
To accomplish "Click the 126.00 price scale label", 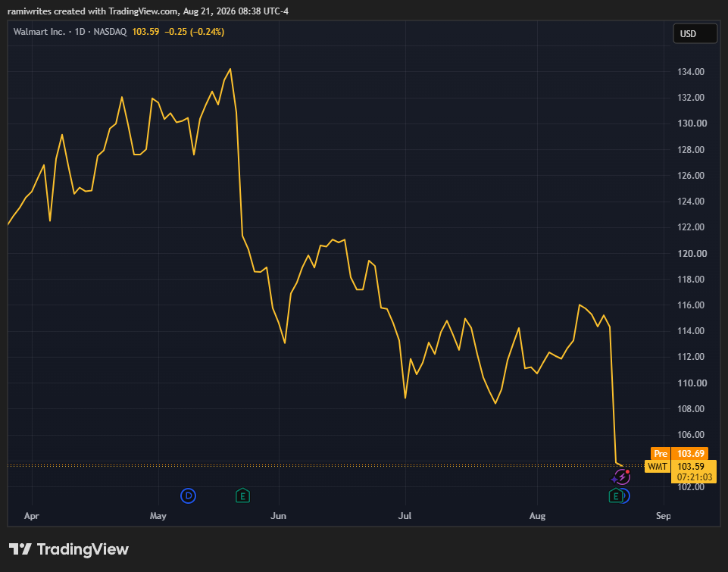I will 690,176.
